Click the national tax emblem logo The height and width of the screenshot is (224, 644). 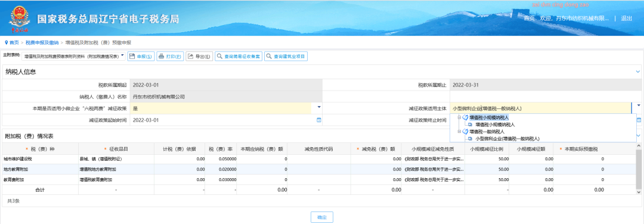coord(19,19)
